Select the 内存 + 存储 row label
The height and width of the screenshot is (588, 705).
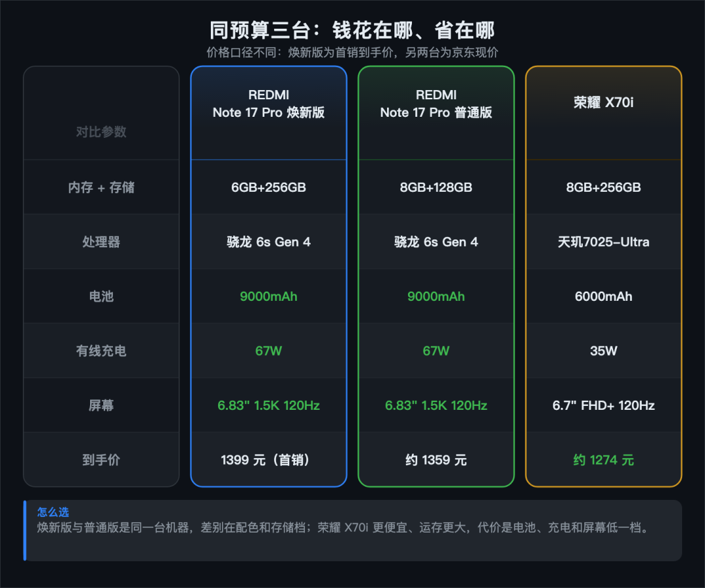(101, 187)
